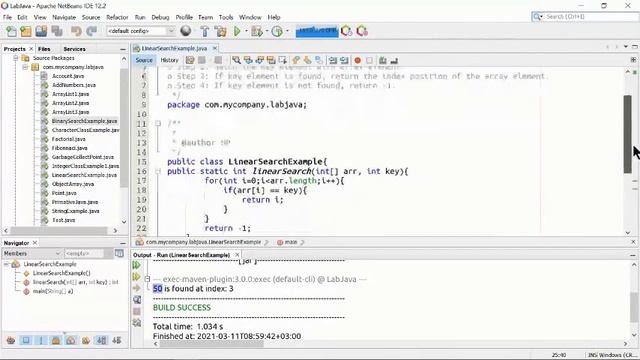640x360 pixels.
Task: Open the Members dropdown in the Navigator
Action: coord(32,253)
